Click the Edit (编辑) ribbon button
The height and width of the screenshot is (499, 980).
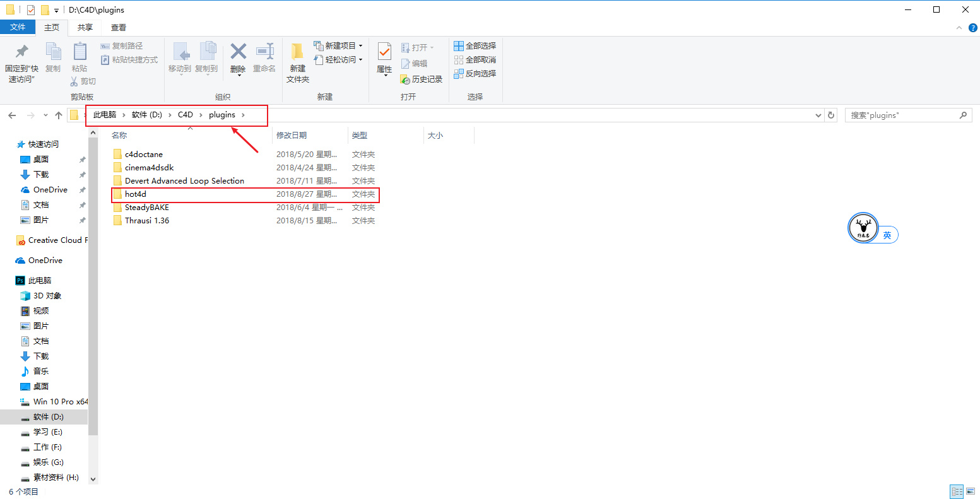tap(415, 64)
